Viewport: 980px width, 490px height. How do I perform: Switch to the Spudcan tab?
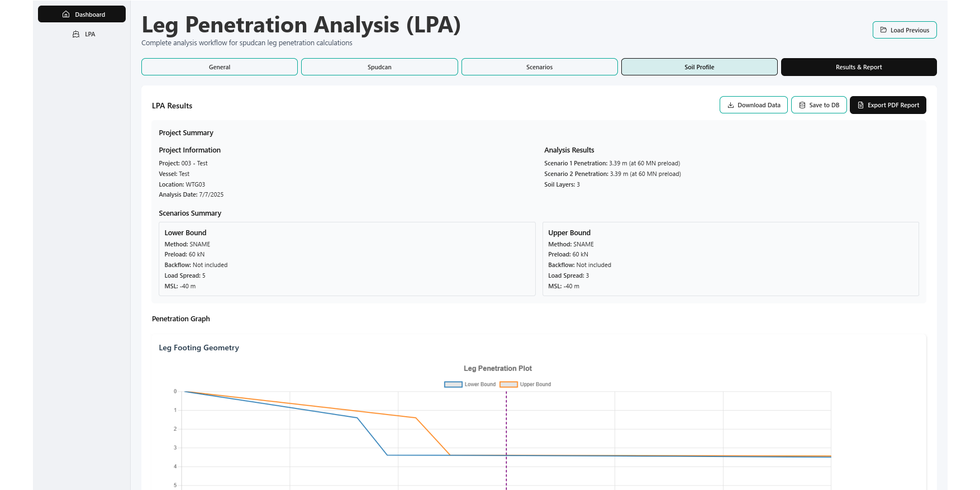379,67
